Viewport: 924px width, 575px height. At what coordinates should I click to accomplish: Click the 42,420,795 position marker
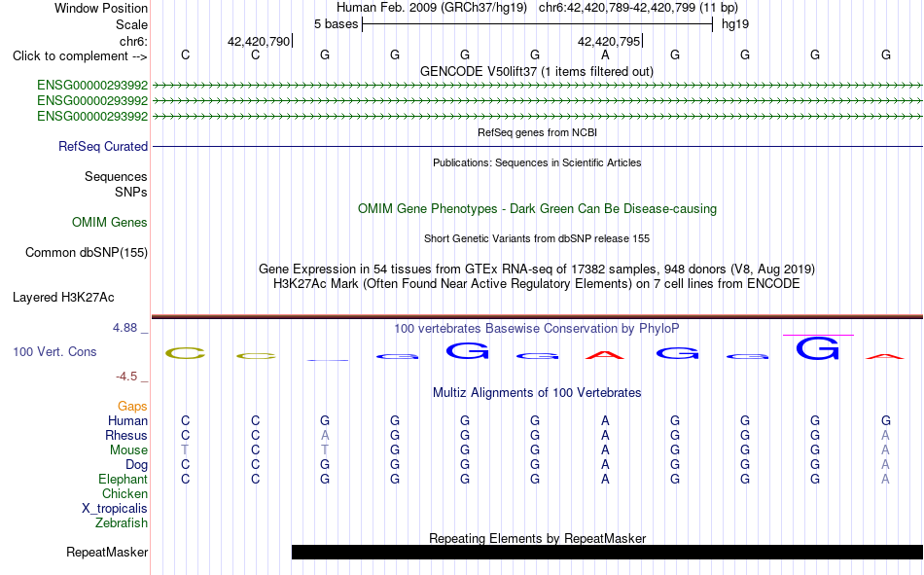609,41
